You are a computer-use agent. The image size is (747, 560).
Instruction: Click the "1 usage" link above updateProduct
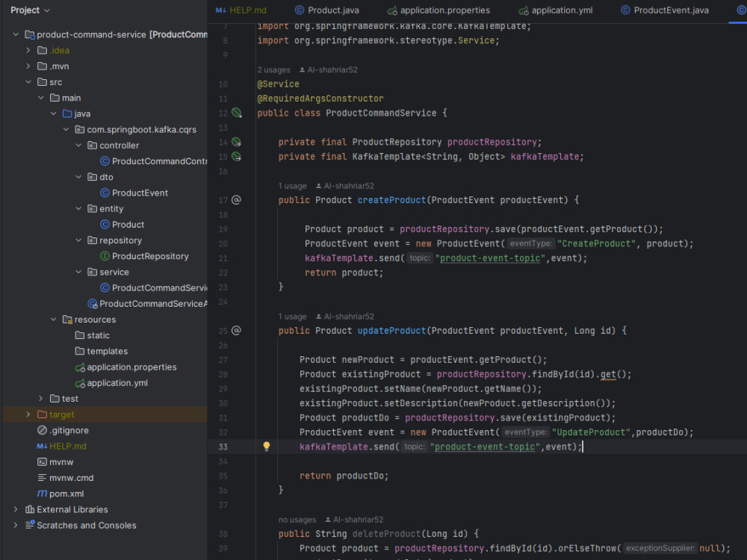point(292,316)
